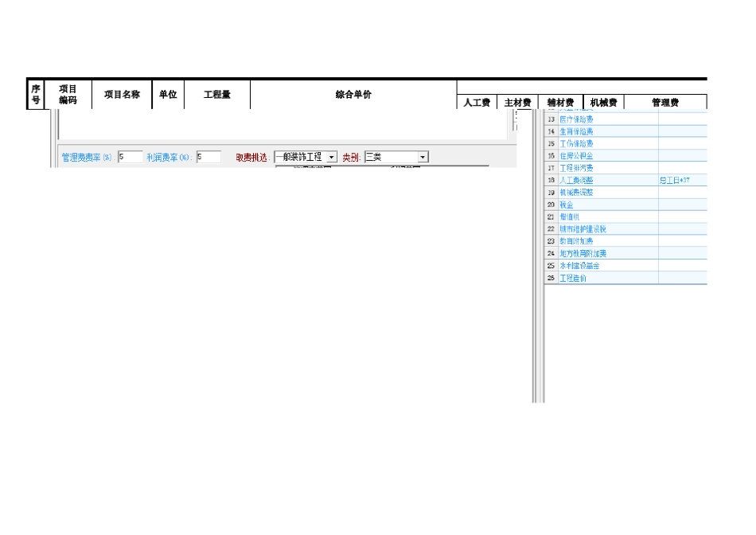
Task: Click the 主材费 column header
Action: tap(517, 102)
